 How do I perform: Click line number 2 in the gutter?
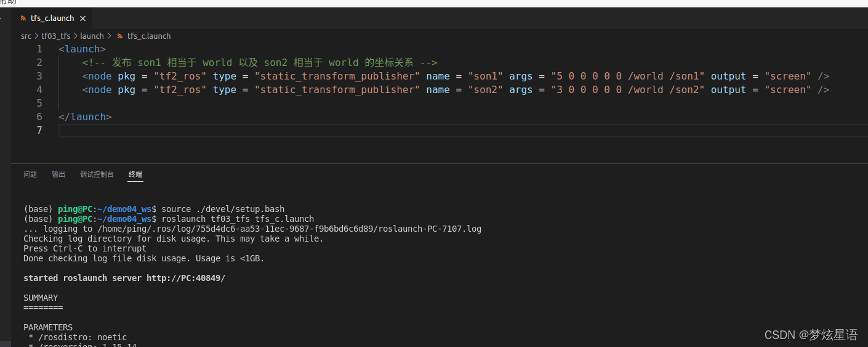(x=39, y=63)
